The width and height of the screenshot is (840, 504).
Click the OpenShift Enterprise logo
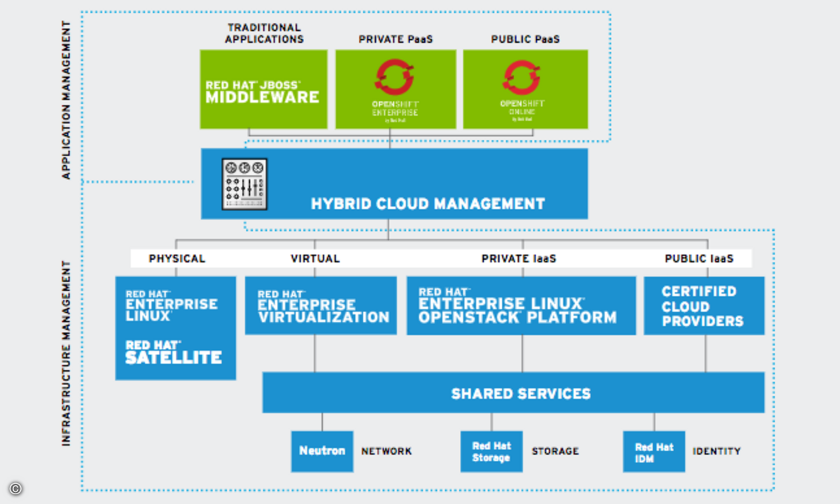(395, 90)
